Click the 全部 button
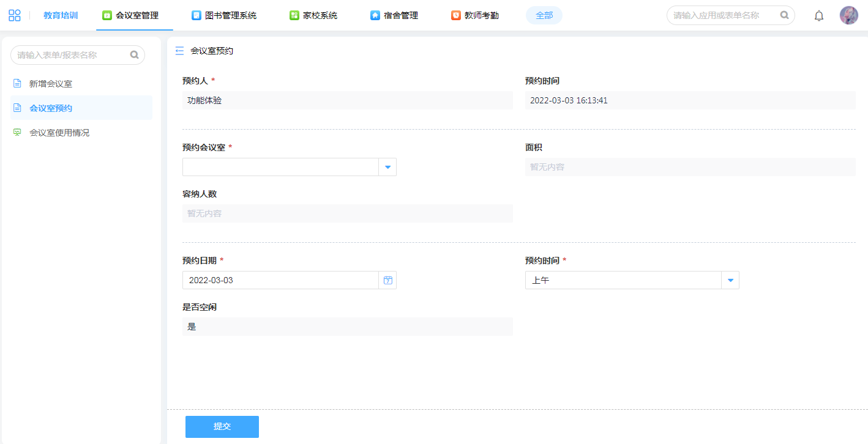This screenshot has width=868, height=444. click(544, 15)
